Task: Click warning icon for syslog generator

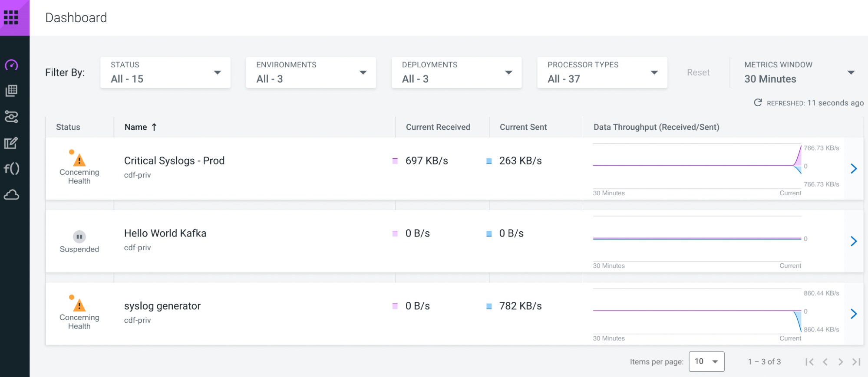Action: point(79,305)
